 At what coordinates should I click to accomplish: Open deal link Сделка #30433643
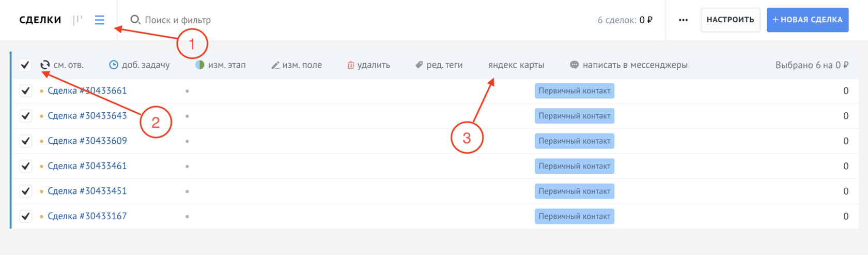click(x=87, y=116)
